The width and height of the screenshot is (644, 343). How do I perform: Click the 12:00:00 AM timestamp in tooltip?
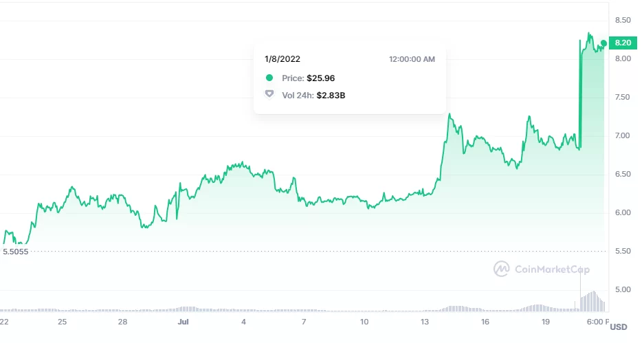pyautogui.click(x=412, y=60)
